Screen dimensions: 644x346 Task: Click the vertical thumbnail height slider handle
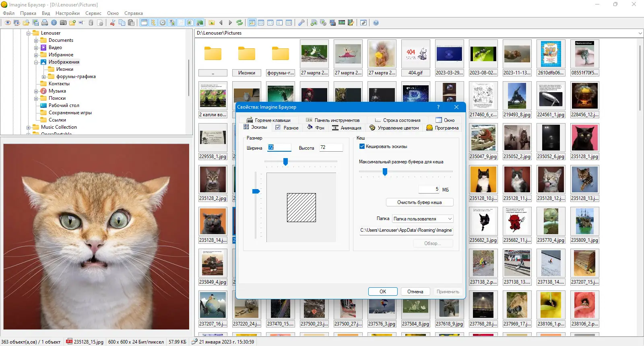coord(256,191)
